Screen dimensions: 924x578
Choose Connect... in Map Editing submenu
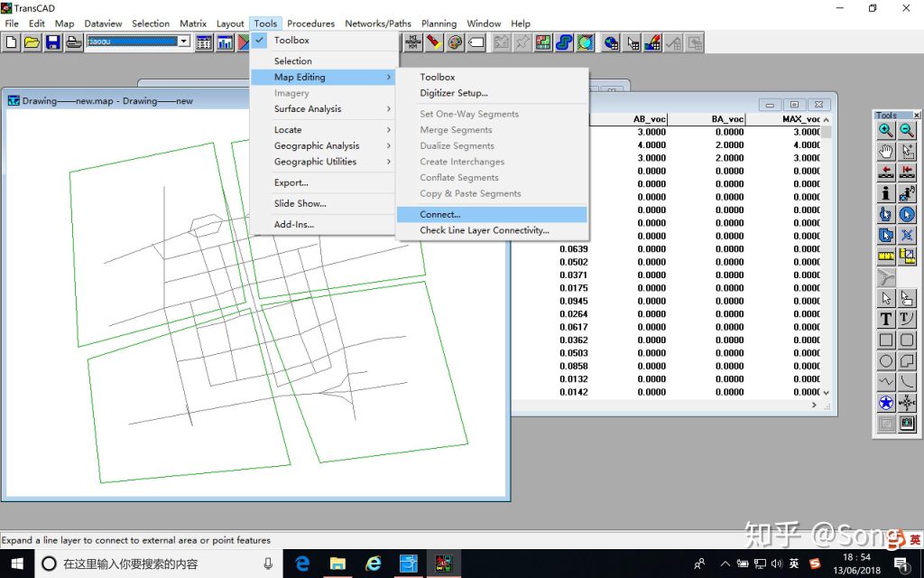pyautogui.click(x=492, y=215)
